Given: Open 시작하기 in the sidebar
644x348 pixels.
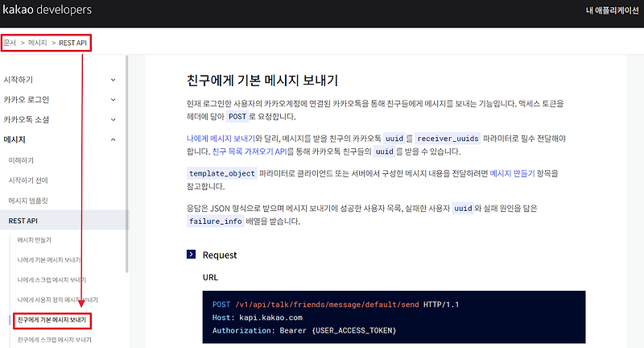Looking at the screenshot, I should 18,80.
